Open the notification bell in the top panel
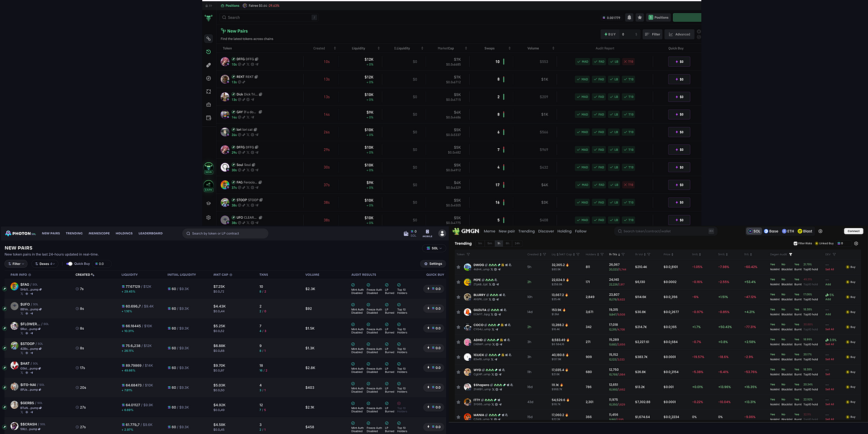 [x=629, y=17]
